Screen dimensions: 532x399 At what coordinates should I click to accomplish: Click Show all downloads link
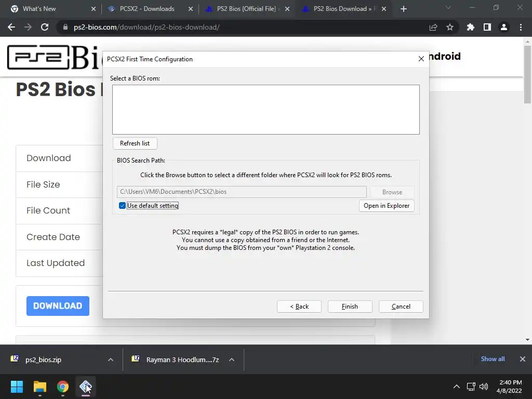(x=493, y=359)
